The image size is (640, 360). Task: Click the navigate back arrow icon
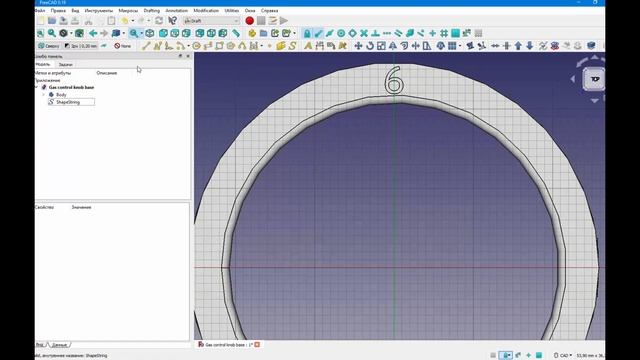pos(93,33)
